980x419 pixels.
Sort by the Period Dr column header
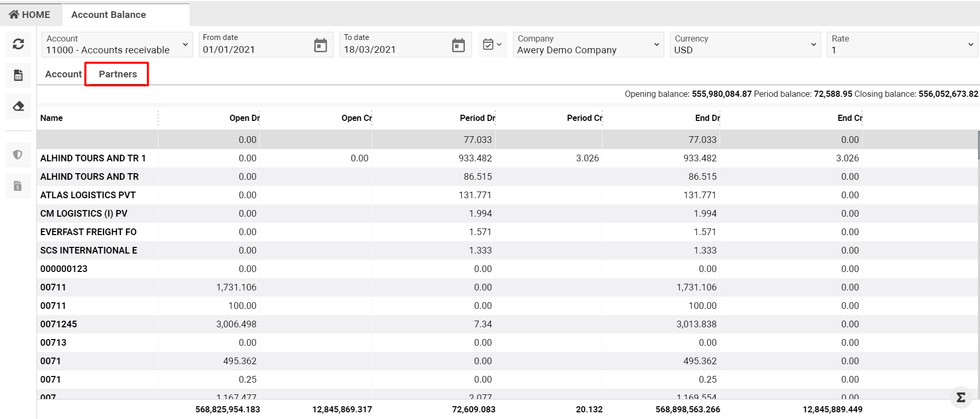point(477,118)
